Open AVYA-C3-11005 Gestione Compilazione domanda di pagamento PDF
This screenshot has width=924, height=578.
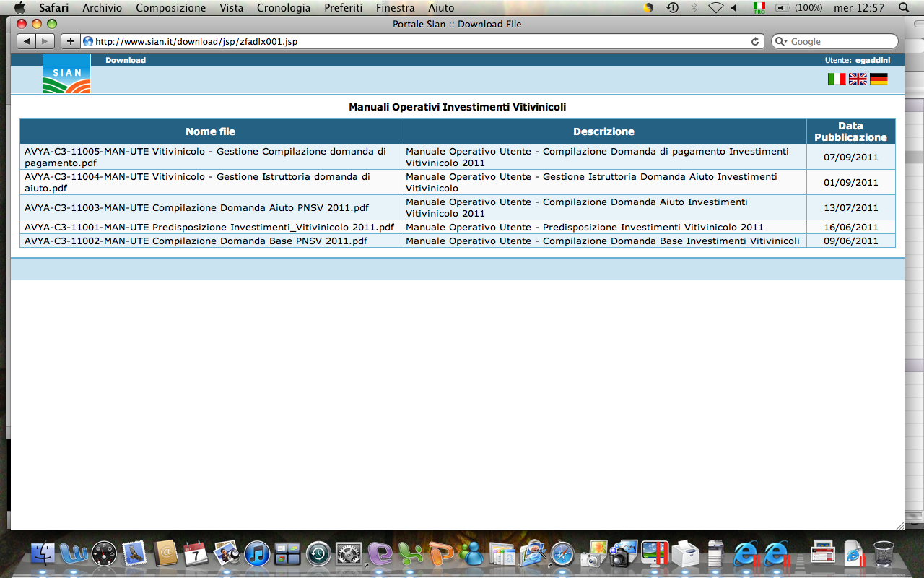pos(205,157)
